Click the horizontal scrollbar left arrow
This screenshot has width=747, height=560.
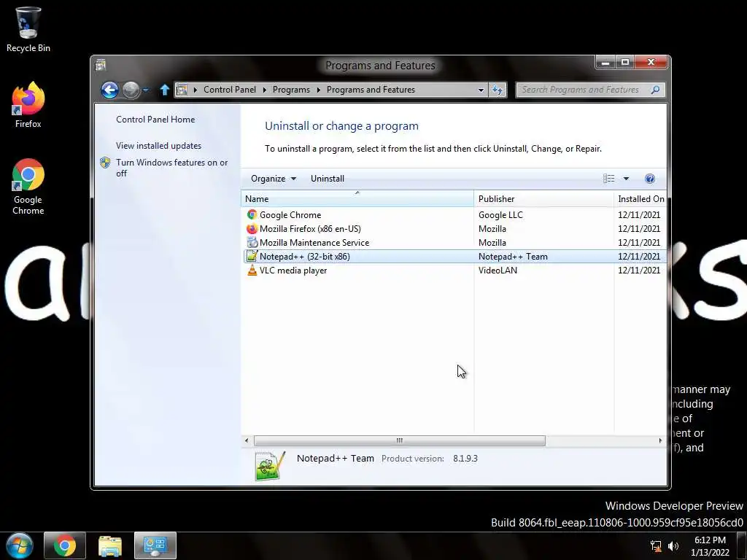point(247,440)
